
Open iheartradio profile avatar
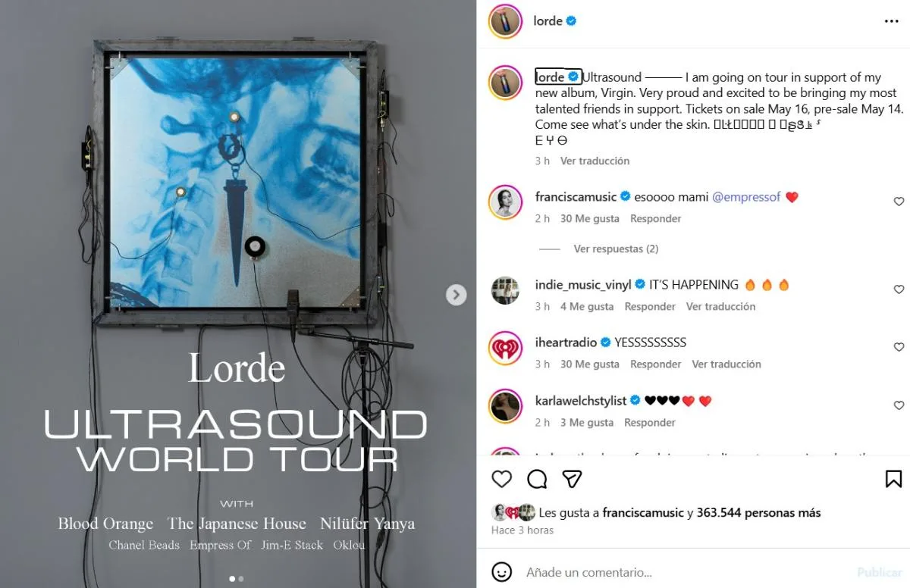(x=506, y=348)
